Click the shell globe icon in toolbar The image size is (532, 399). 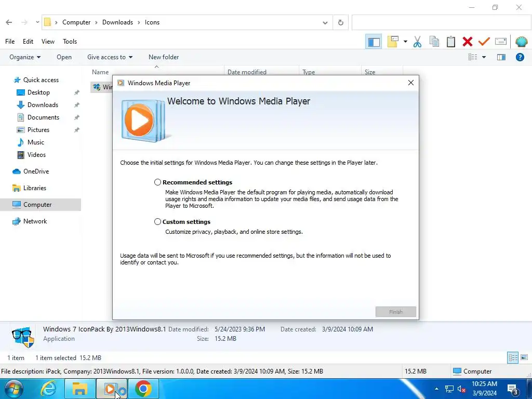pyautogui.click(x=521, y=42)
